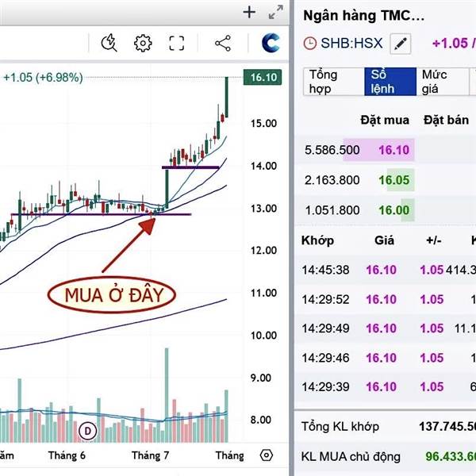Select the Sổ lệnh tab
This screenshot has width=476, height=476.
tap(390, 82)
